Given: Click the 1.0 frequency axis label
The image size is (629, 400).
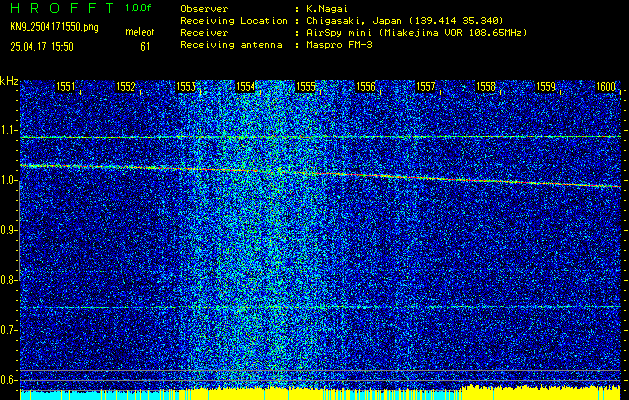Looking at the screenshot, I should pos(8,181).
